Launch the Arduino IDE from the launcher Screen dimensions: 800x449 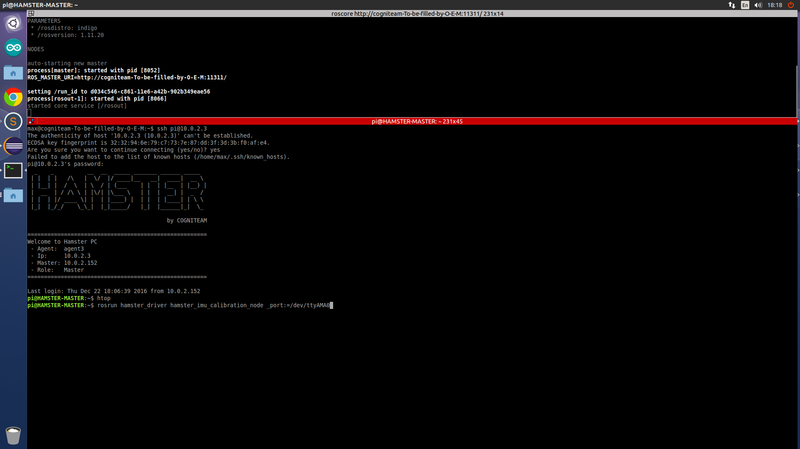click(x=13, y=48)
